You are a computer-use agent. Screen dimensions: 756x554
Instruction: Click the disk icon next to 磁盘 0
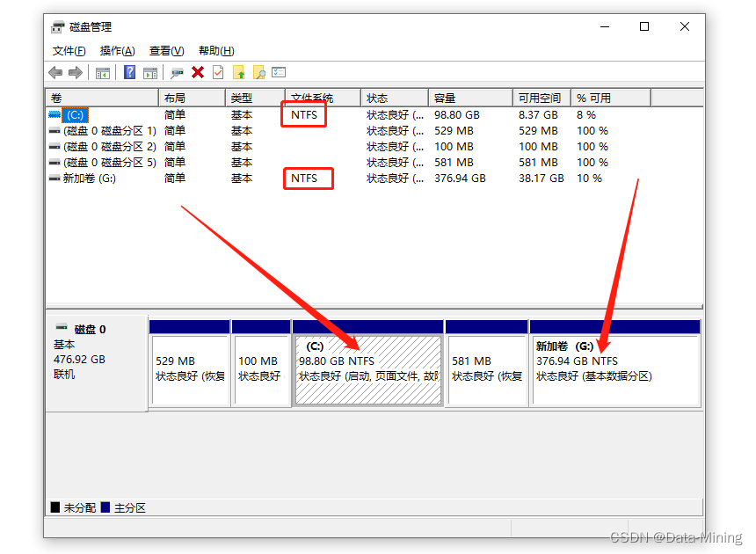tap(62, 327)
